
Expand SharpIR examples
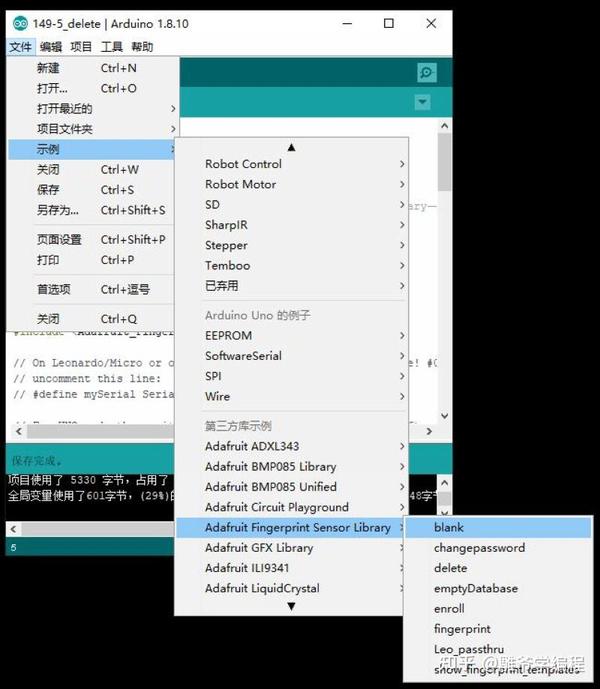[292, 225]
